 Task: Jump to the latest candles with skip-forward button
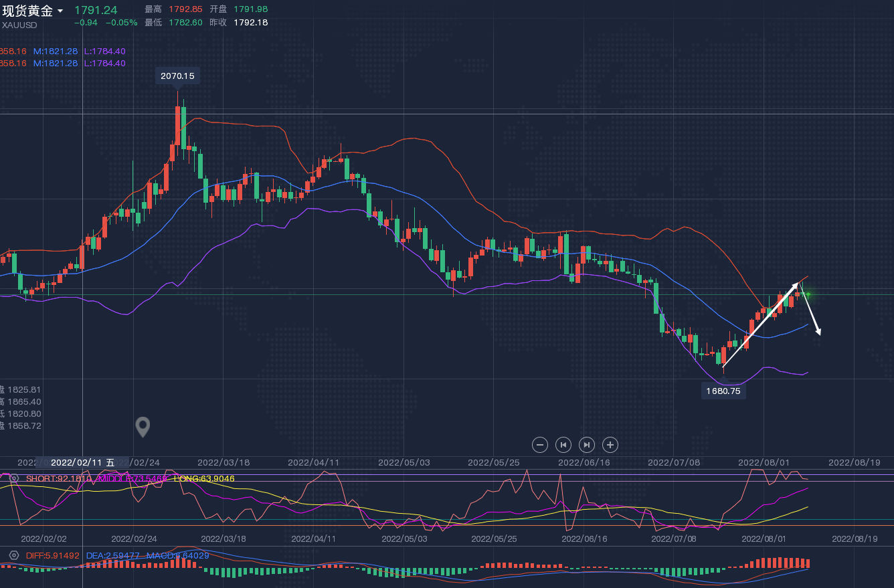(587, 445)
